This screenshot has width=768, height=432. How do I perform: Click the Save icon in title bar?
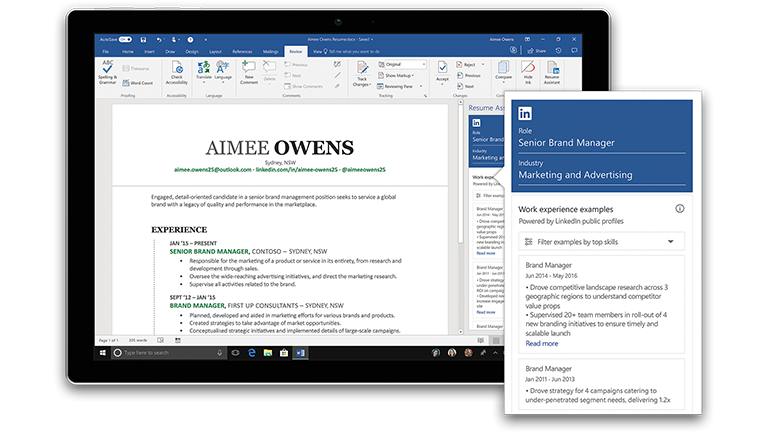(143, 39)
